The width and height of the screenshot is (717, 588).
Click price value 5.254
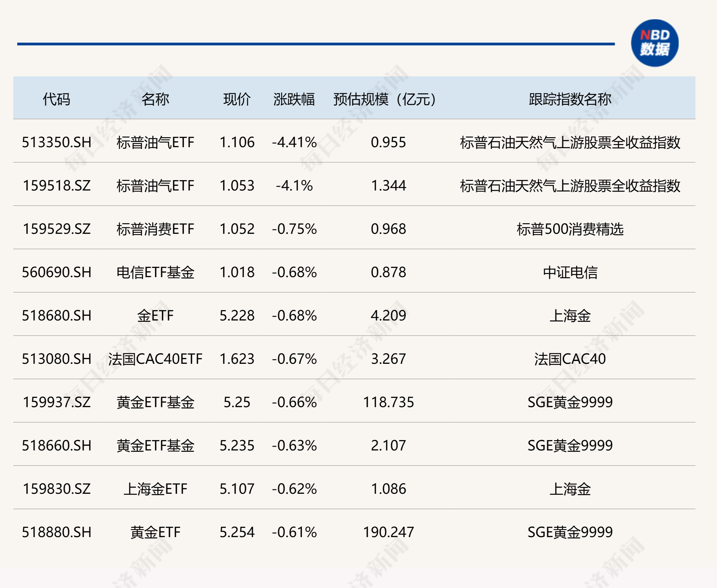click(237, 532)
